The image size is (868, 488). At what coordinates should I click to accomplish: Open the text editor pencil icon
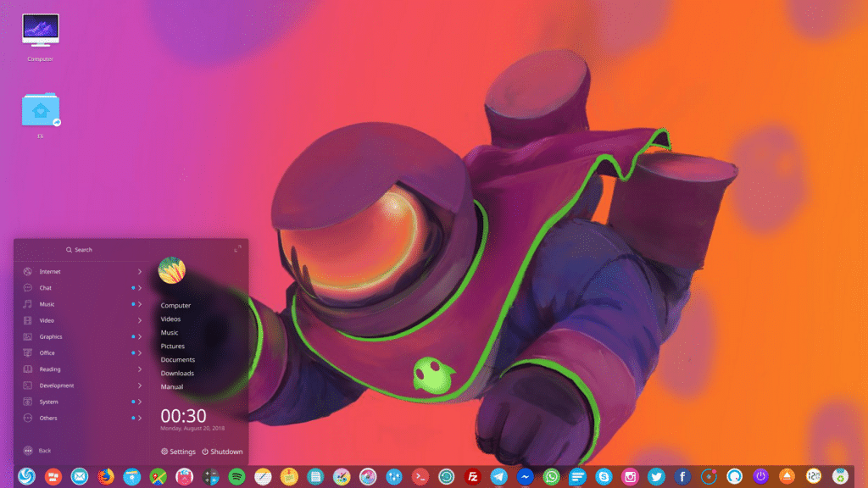(263, 476)
